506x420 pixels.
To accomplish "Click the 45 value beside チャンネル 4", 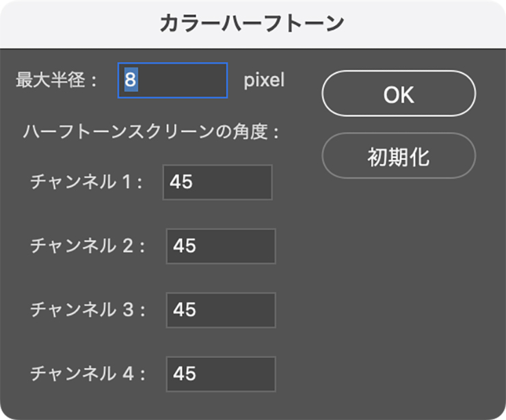I will pyautogui.click(x=185, y=373).
